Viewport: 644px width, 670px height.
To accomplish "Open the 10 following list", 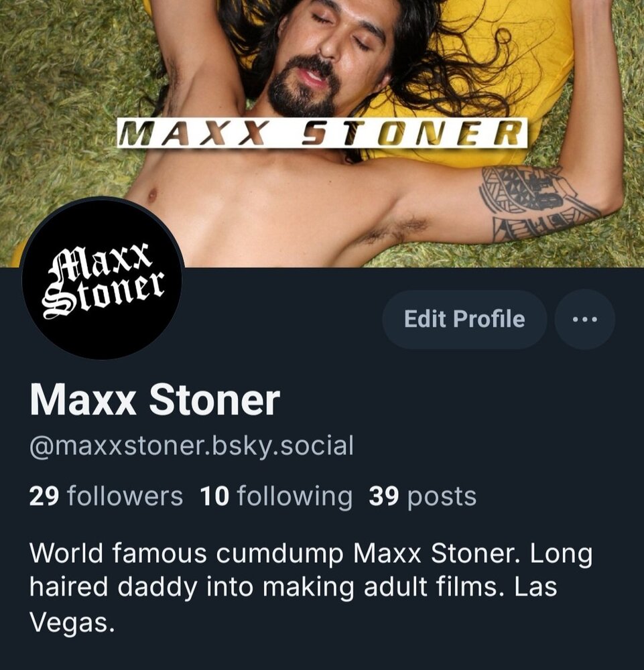I will point(276,496).
